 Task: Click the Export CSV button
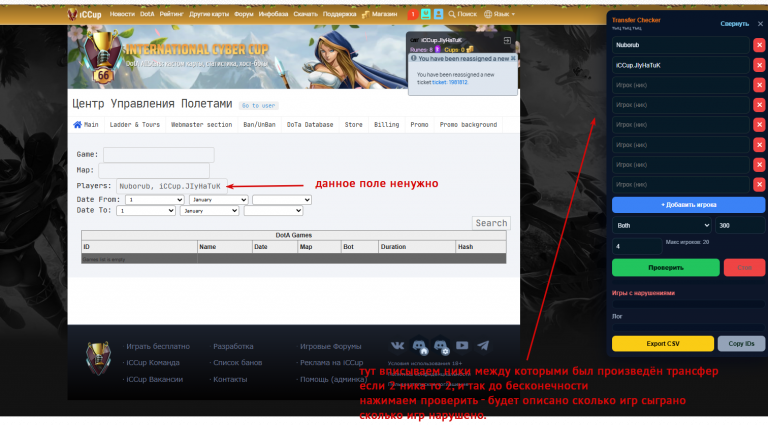(663, 344)
